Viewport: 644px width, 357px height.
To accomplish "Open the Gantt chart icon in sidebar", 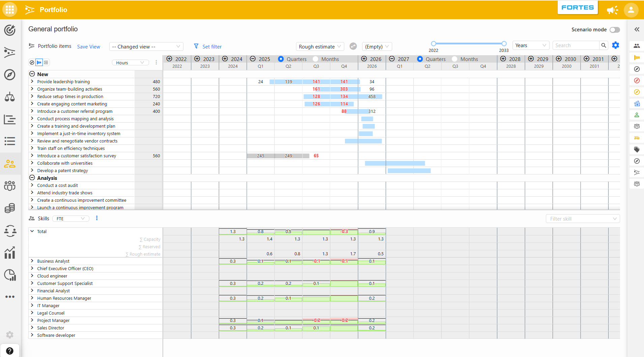I will pos(10,119).
